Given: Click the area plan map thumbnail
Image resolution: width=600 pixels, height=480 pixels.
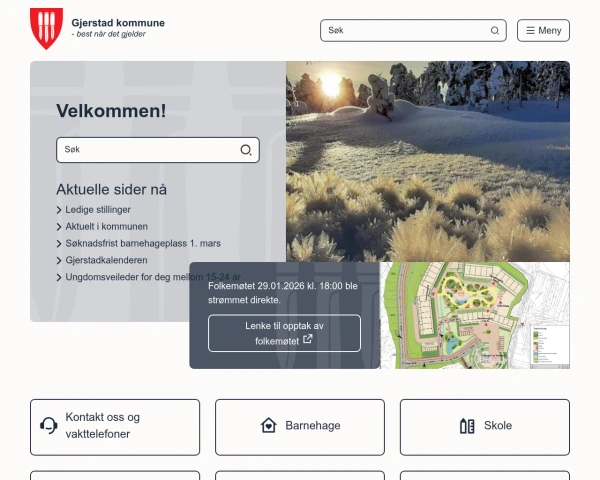Looking at the screenshot, I should coord(475,315).
